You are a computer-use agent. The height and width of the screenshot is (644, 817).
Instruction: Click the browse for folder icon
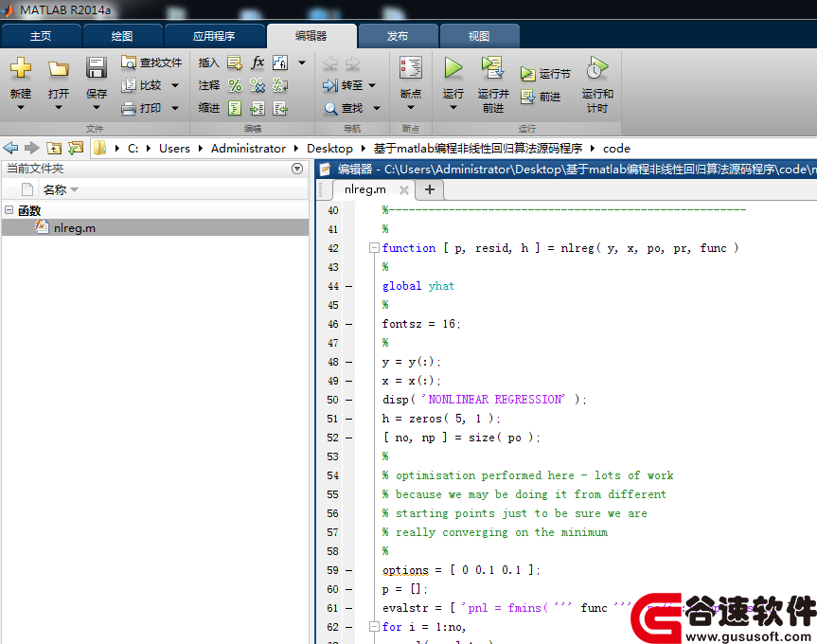[76, 149]
